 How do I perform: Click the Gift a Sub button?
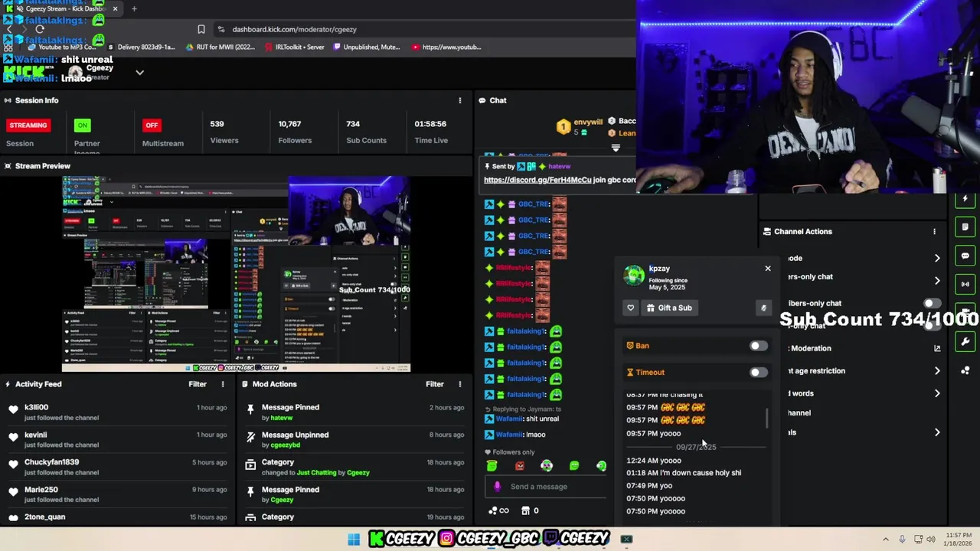pyautogui.click(x=668, y=308)
